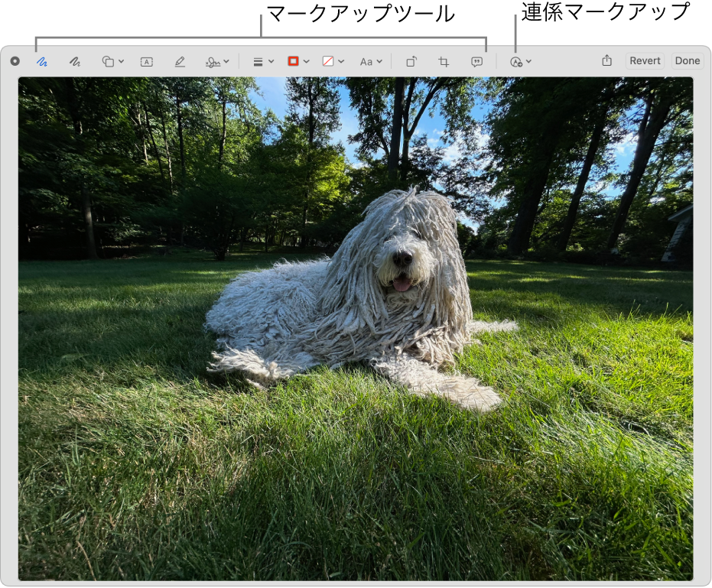Click the Revert button

click(645, 61)
